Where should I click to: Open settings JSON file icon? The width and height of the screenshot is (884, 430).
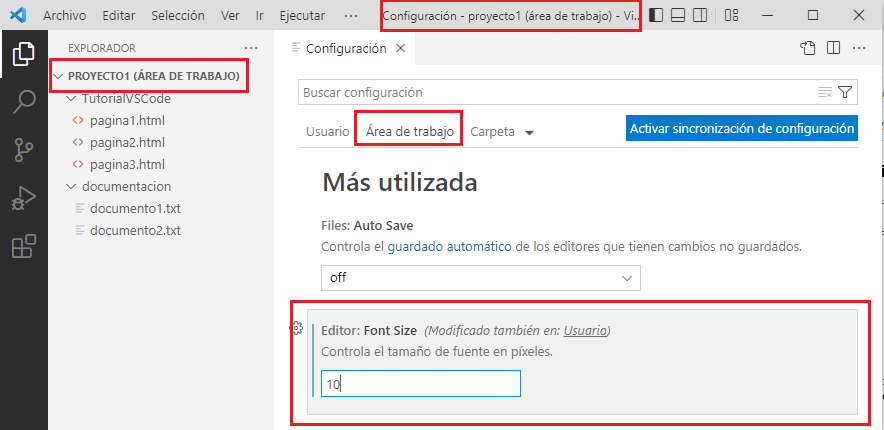coord(808,48)
